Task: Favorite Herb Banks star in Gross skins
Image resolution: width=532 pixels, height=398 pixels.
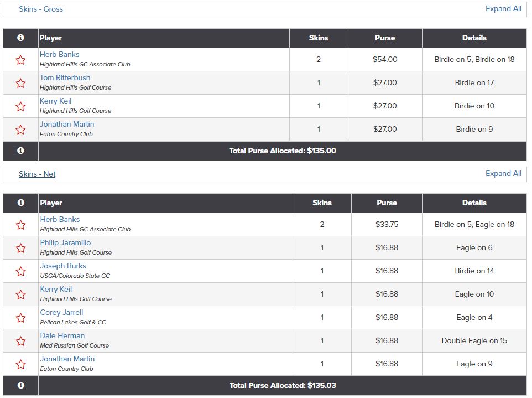Action: click(x=20, y=60)
